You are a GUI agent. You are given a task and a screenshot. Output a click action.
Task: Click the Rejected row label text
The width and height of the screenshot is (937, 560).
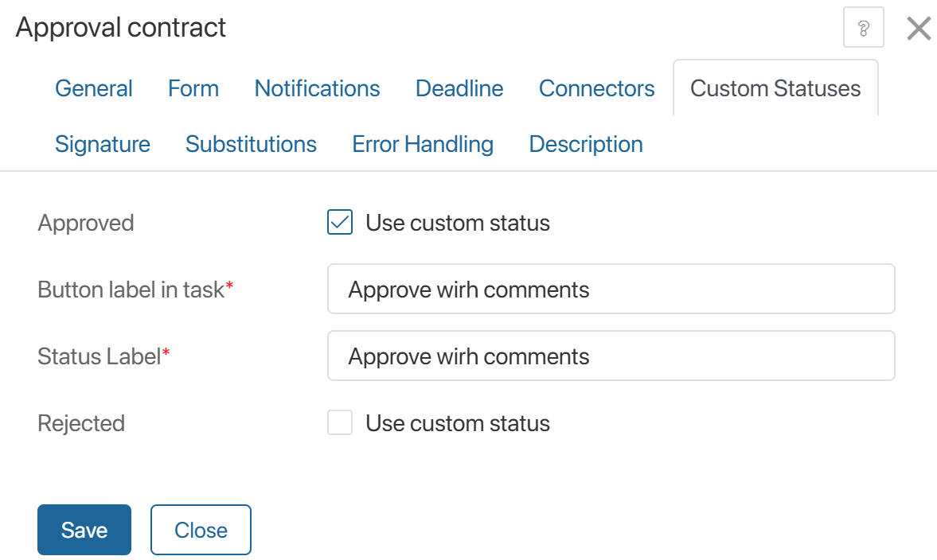click(x=81, y=423)
